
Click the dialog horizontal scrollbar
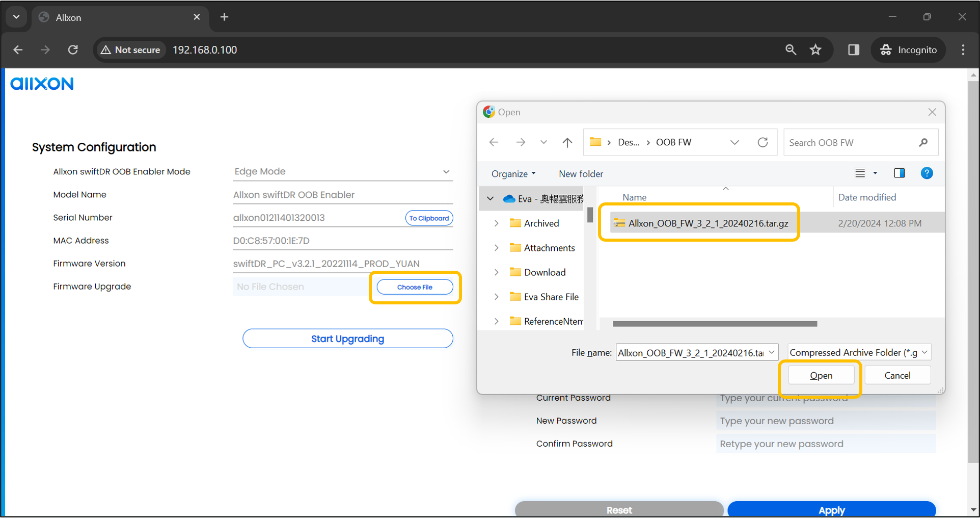click(x=715, y=324)
